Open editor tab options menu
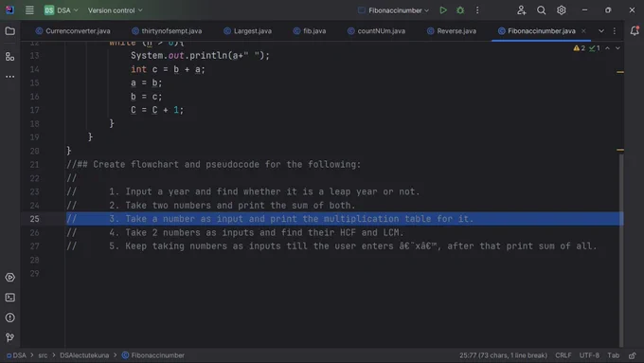Image resolution: width=644 pixels, height=363 pixels. coord(615,31)
